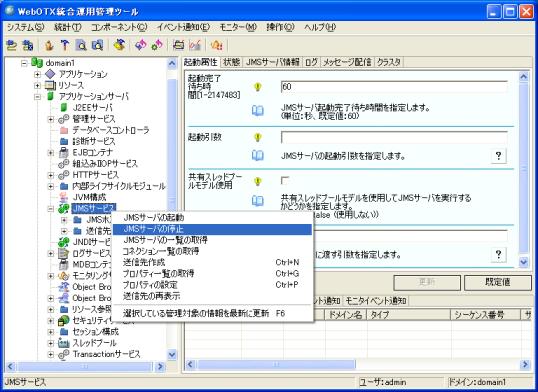Click the 起動引数 text input field
Screen dimensions: 538x392
coord(394,137)
